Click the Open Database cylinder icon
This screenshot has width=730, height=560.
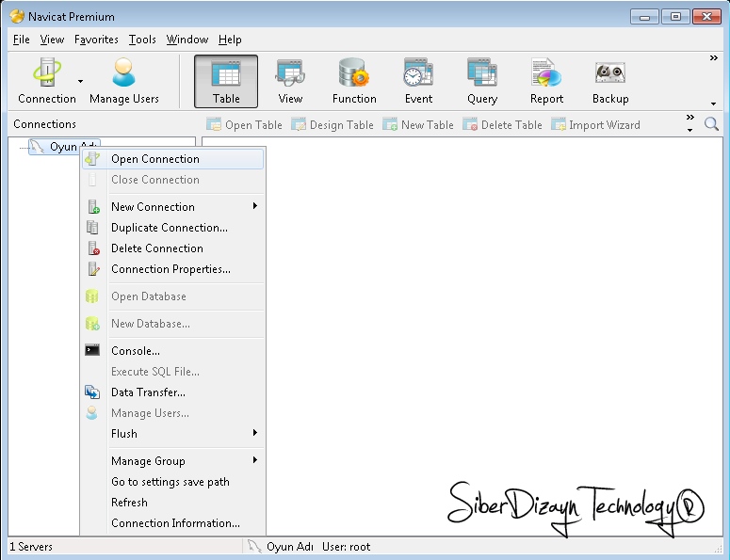coord(91,296)
